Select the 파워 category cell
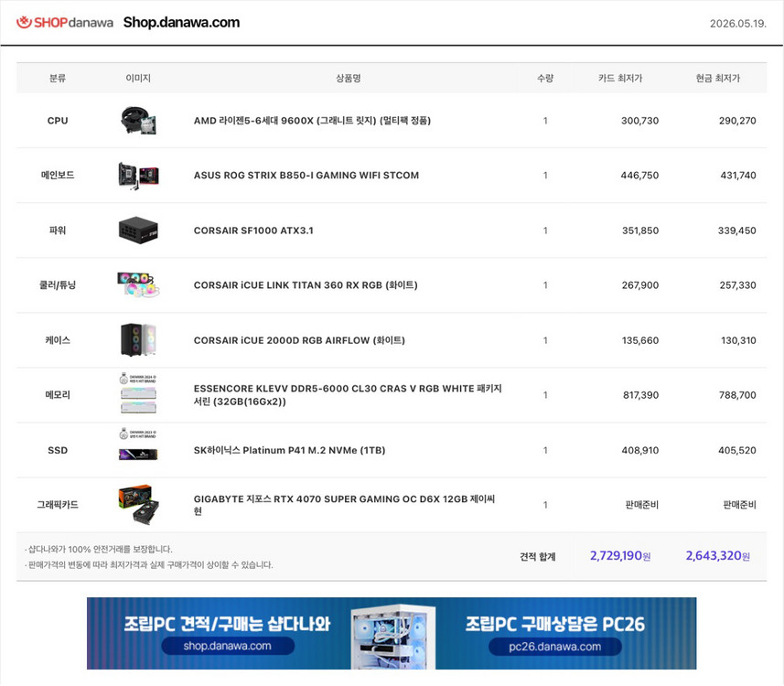Viewport: 784px width, 686px height. click(x=58, y=230)
